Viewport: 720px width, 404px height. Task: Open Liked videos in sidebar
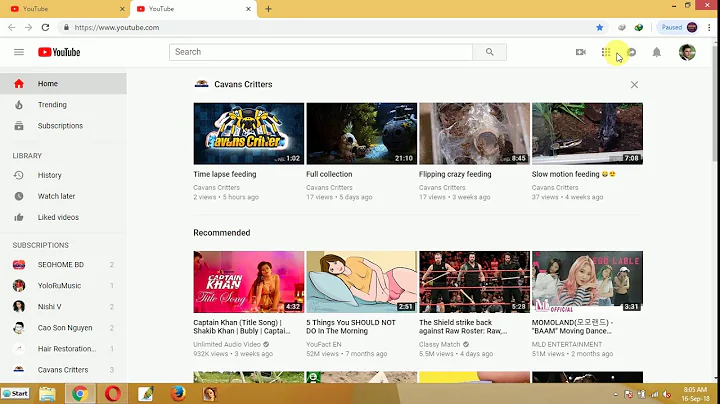point(63,217)
